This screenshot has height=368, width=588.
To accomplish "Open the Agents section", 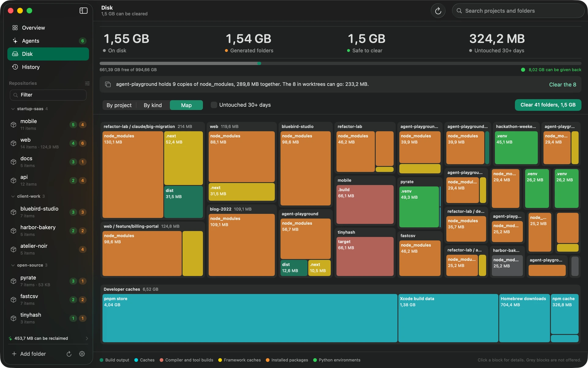I will point(48,41).
